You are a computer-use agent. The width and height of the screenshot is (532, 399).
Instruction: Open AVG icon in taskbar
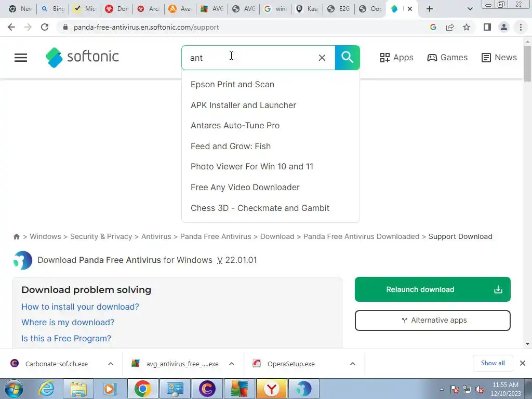coord(239,389)
